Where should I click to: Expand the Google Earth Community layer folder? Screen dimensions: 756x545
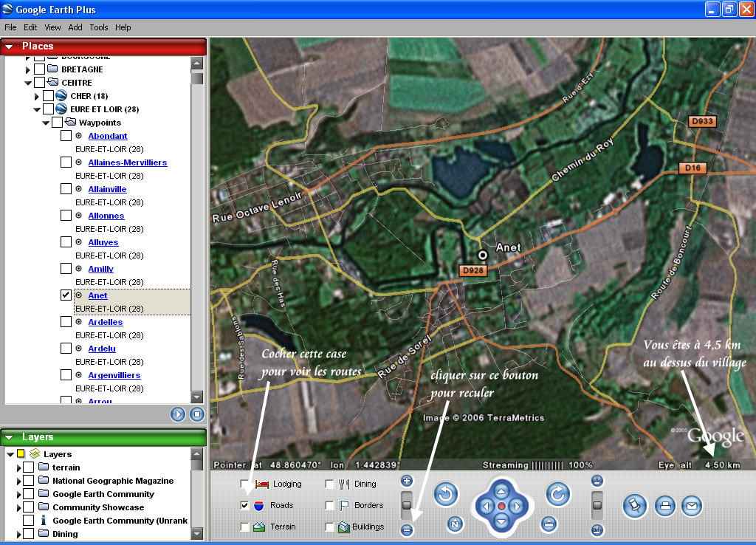click(x=18, y=494)
